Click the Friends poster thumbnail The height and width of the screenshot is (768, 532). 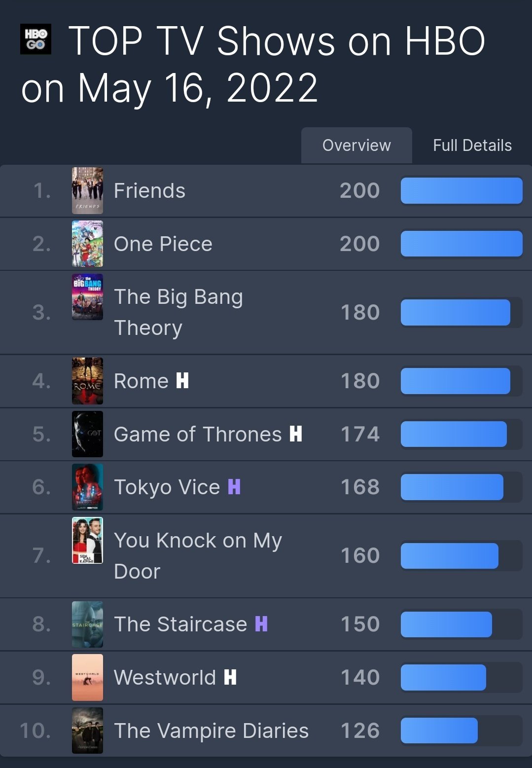pos(87,191)
